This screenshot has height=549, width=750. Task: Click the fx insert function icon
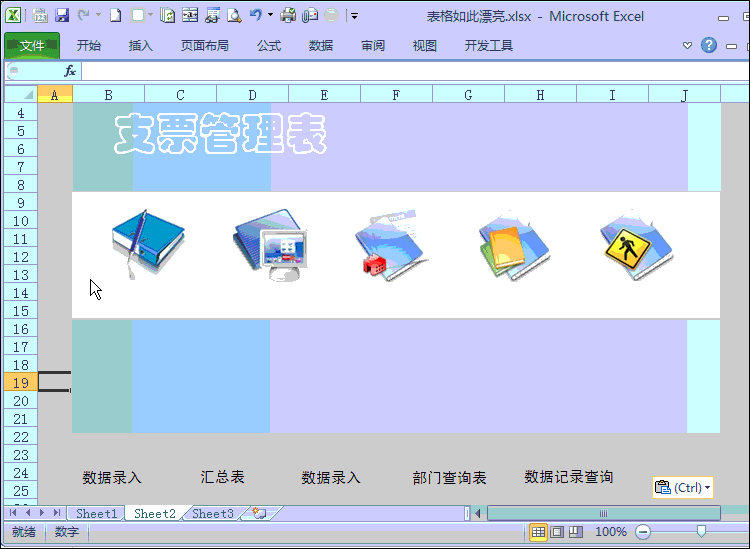(x=70, y=71)
